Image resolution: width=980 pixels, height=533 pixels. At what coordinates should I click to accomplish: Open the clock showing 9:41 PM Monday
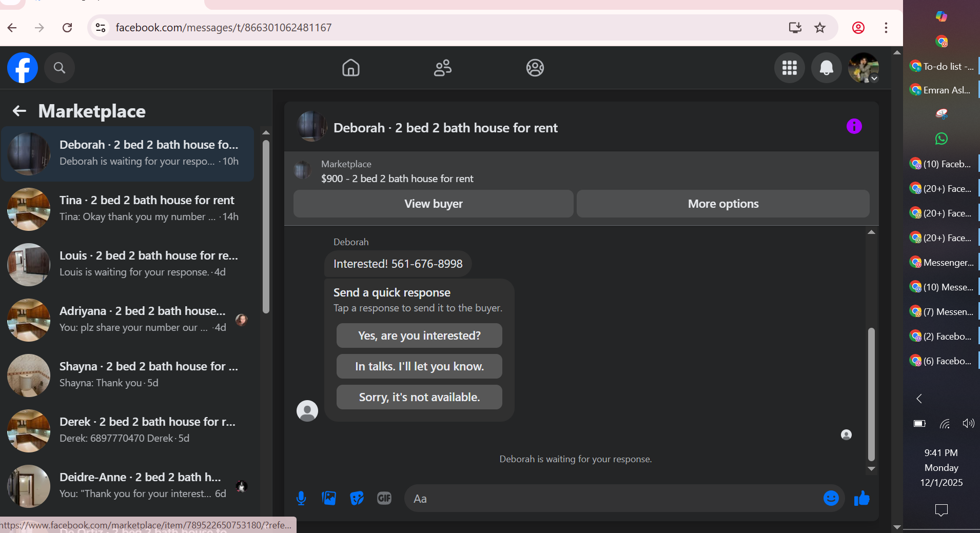click(942, 467)
